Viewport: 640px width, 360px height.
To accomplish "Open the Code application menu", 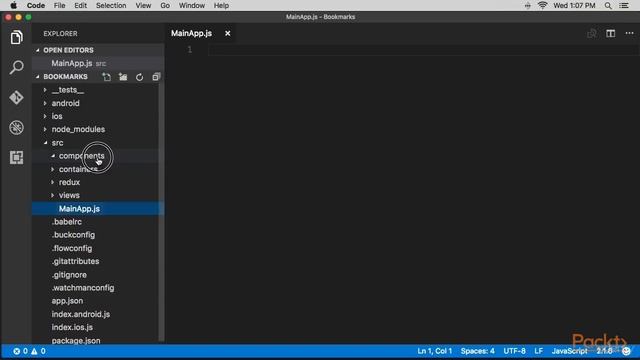I will coord(36,5).
